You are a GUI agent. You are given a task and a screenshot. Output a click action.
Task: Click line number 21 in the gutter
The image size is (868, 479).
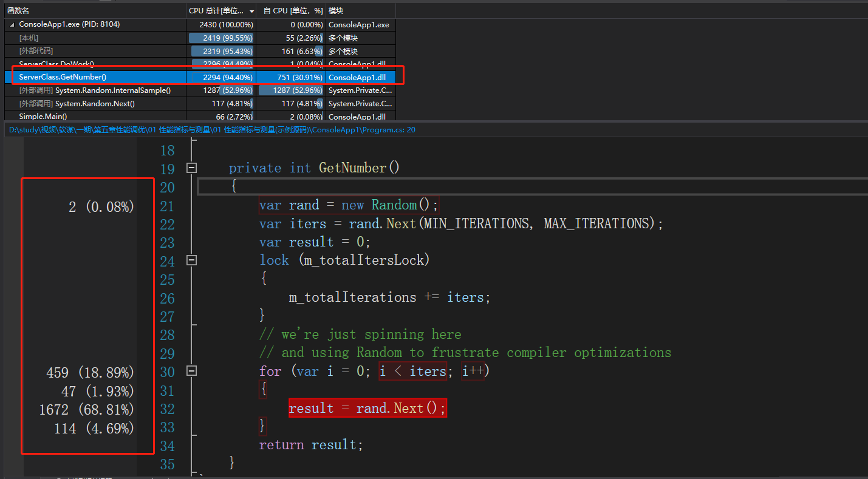click(167, 206)
